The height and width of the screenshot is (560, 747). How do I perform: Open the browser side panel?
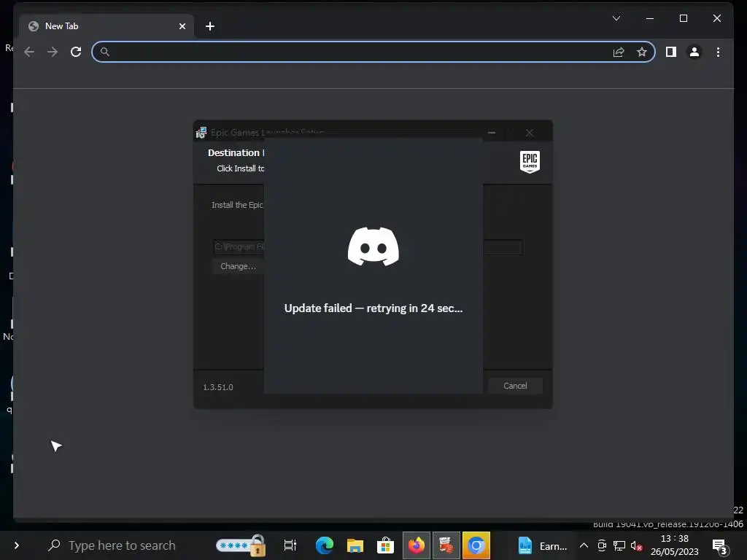coord(671,52)
